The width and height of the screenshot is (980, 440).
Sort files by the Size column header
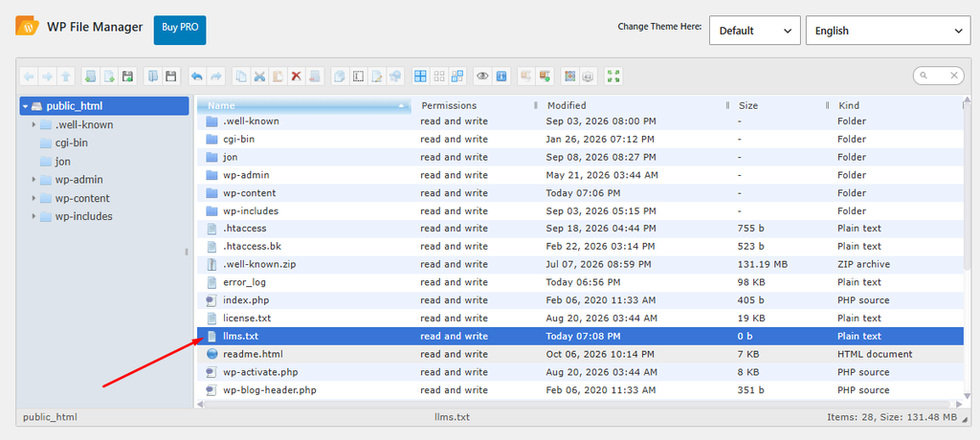777,105
